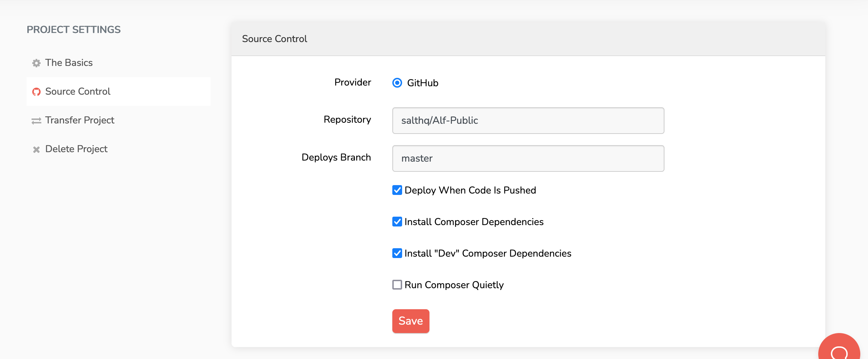This screenshot has width=868, height=359.
Task: Focus the Deploys Branch text field
Action: (x=528, y=158)
